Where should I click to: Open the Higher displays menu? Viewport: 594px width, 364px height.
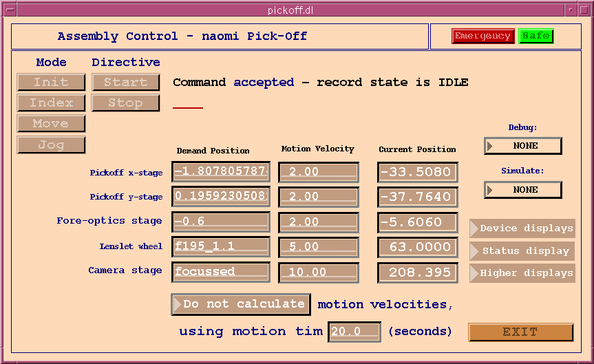pyautogui.click(x=522, y=273)
